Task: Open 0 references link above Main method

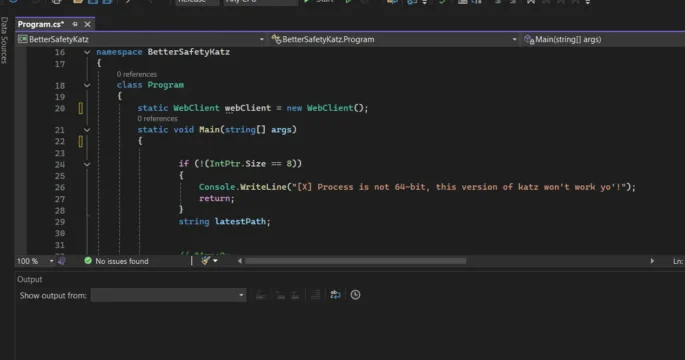Action: [x=157, y=118]
